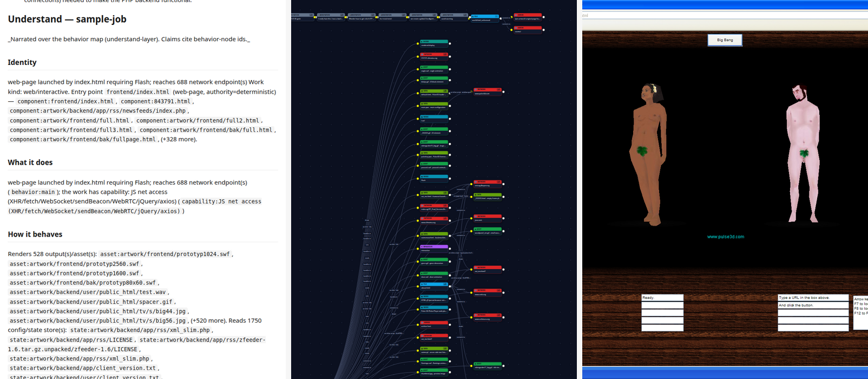Click 'component:artwork/frontend/full3.html'
The image size is (868, 379).
(x=71, y=130)
